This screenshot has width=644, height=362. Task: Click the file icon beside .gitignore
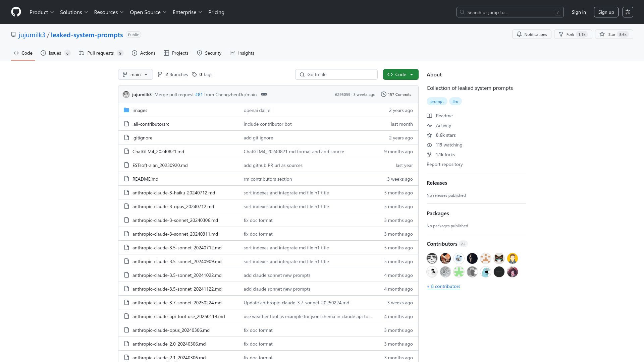[126, 138]
